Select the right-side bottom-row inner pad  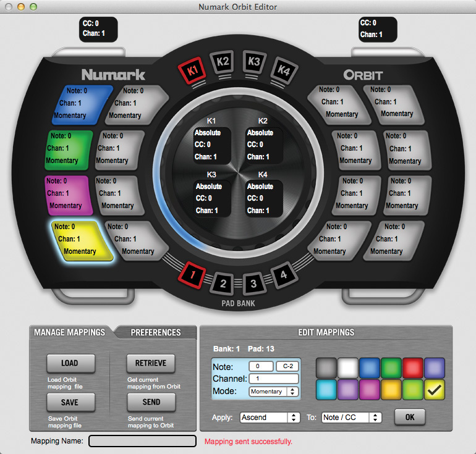pyautogui.click(x=339, y=240)
